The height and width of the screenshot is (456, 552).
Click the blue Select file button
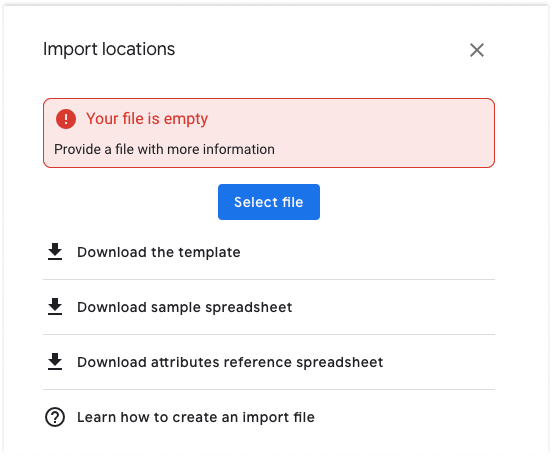coord(269,202)
